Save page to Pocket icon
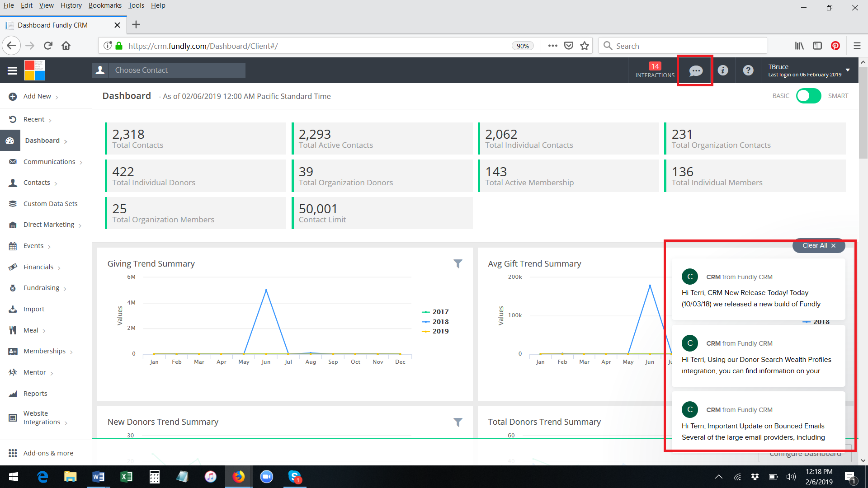Viewport: 868px width, 488px height. pos(569,46)
